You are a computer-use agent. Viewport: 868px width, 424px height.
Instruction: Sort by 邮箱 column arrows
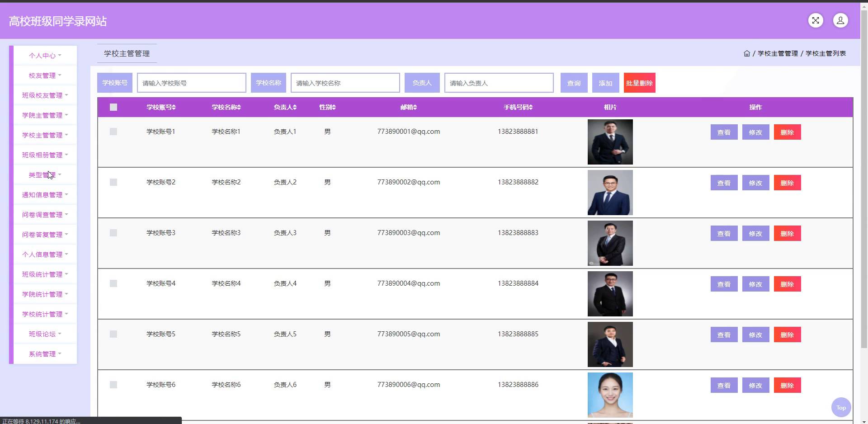coord(415,107)
